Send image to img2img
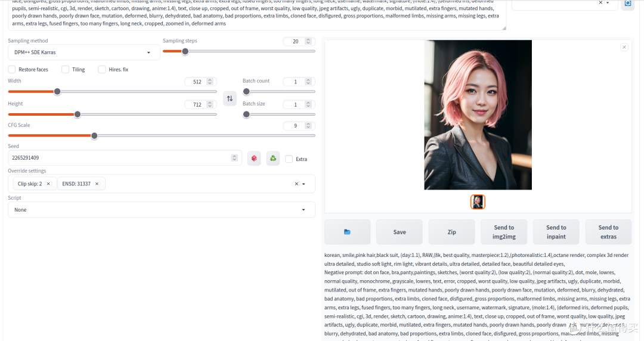644x341 pixels. [x=504, y=232]
